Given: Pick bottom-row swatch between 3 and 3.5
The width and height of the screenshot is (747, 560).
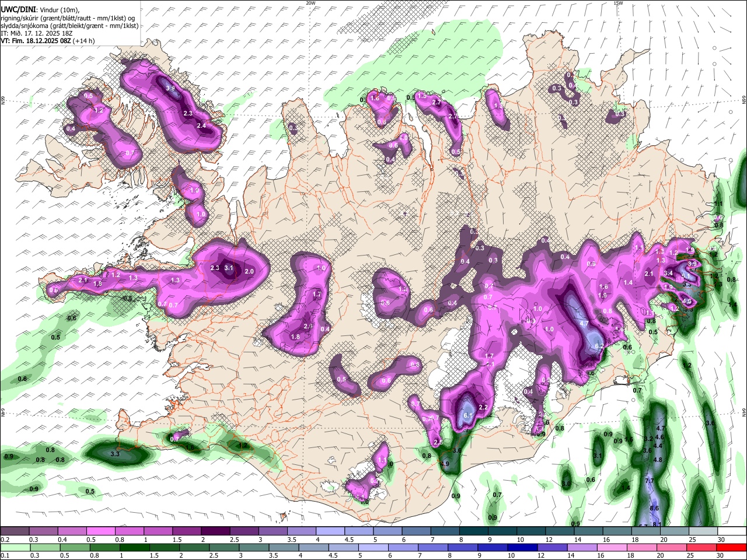Looking at the screenshot, I should [254, 547].
